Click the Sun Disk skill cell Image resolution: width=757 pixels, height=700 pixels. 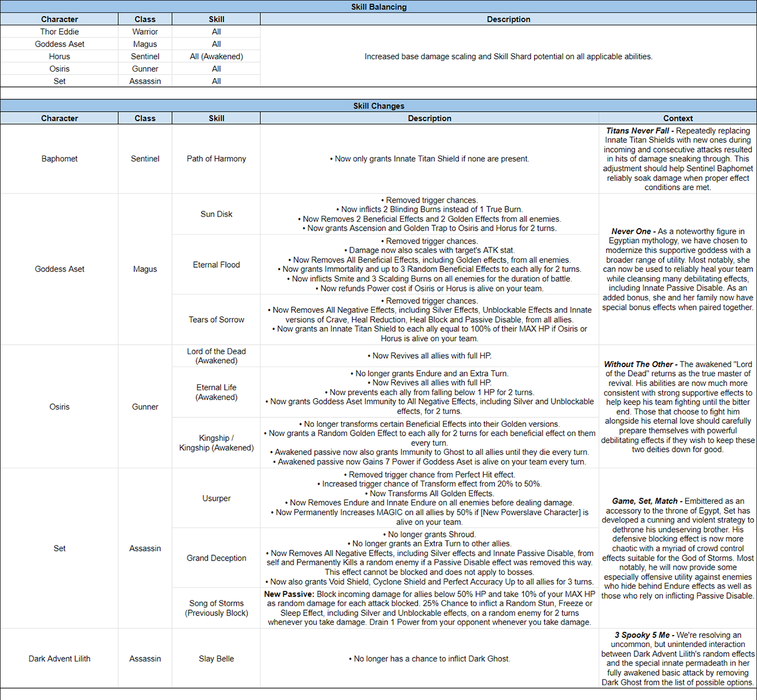216,214
